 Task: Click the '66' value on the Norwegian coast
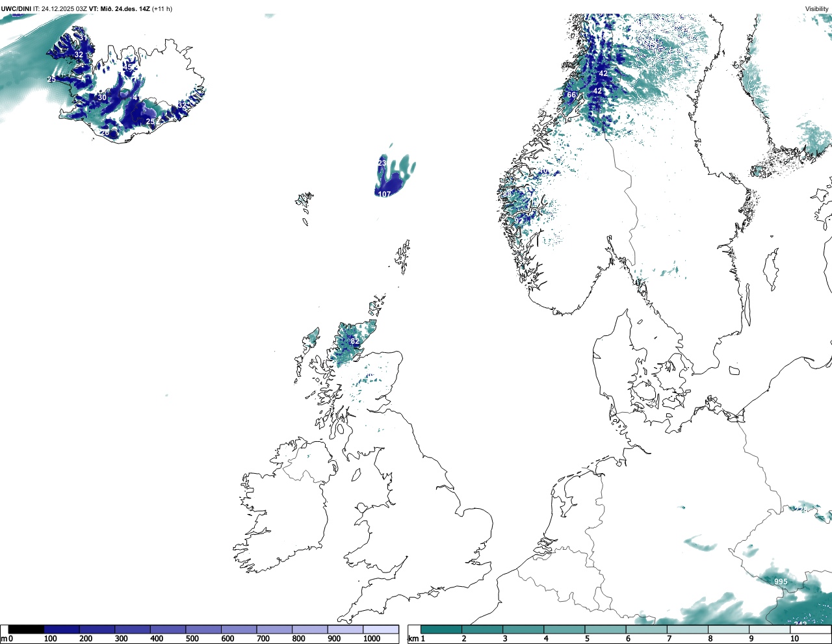point(571,95)
